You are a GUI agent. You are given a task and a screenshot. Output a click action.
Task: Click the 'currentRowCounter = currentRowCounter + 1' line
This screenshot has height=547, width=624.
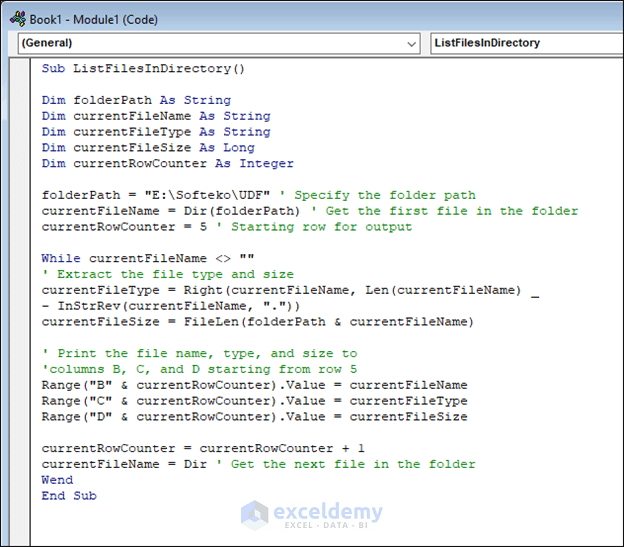[203, 448]
